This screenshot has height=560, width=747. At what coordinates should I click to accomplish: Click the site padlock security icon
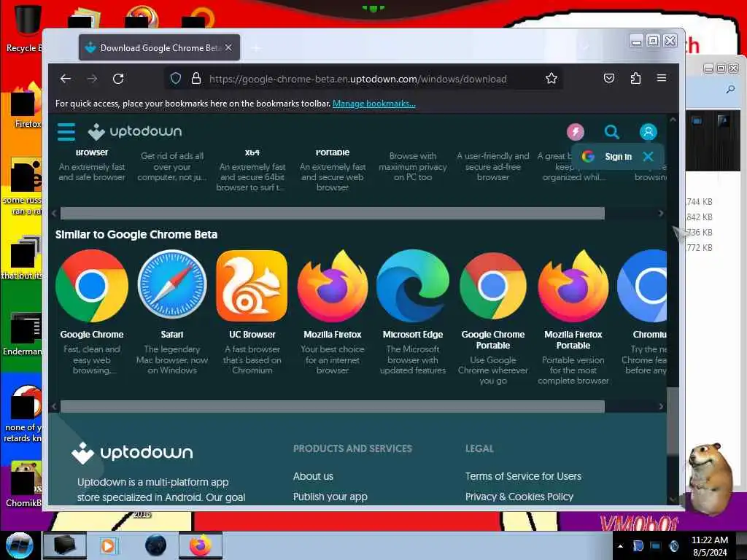coord(196,79)
